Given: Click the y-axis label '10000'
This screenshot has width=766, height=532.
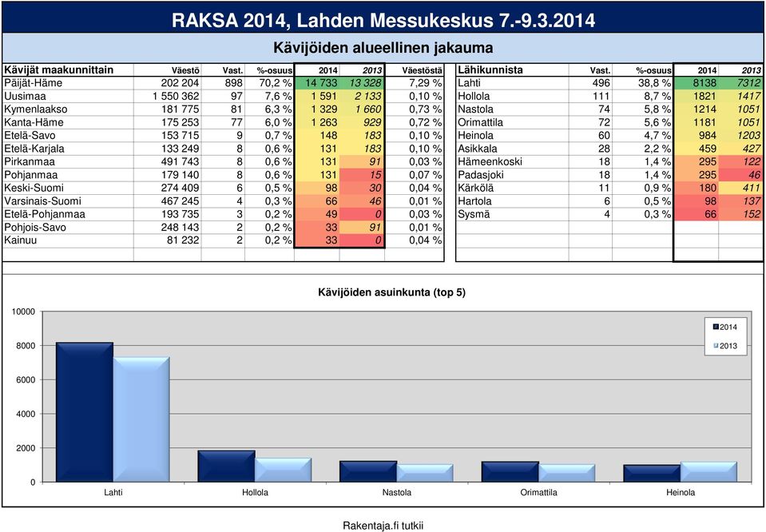Looking at the screenshot, I should [x=24, y=312].
